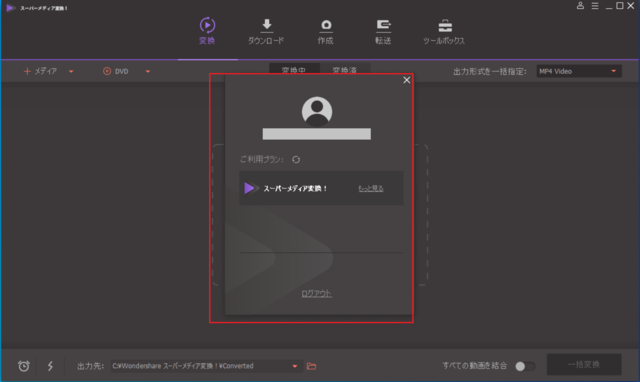The height and width of the screenshot is (382, 640).
Task: Maximize the application window
Action: coord(620,6)
